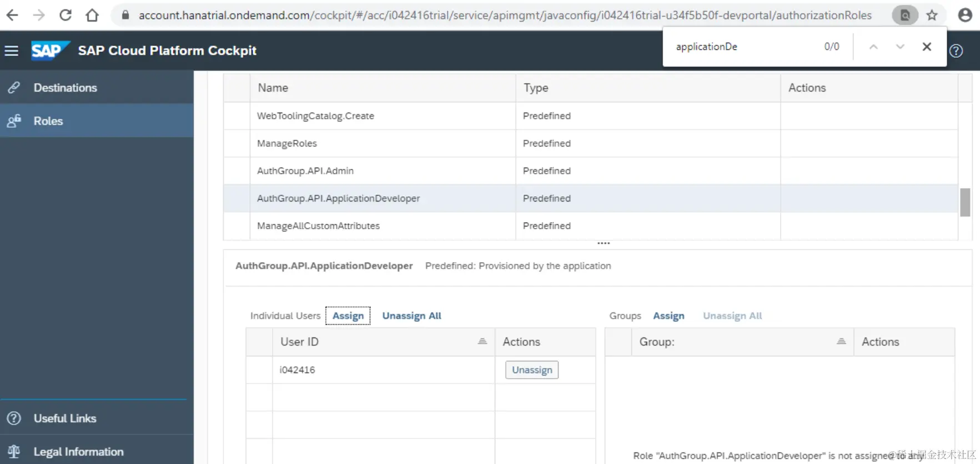Click the Roles icon in sidebar

click(x=14, y=121)
